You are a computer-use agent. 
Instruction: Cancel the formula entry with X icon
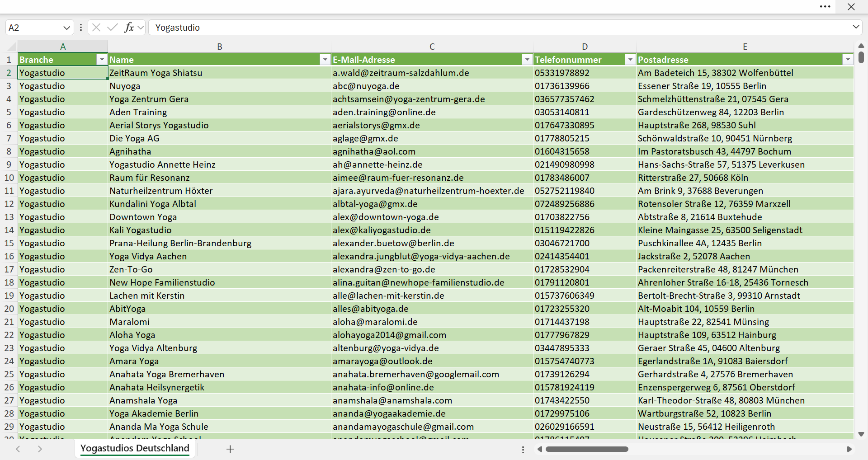click(x=96, y=28)
